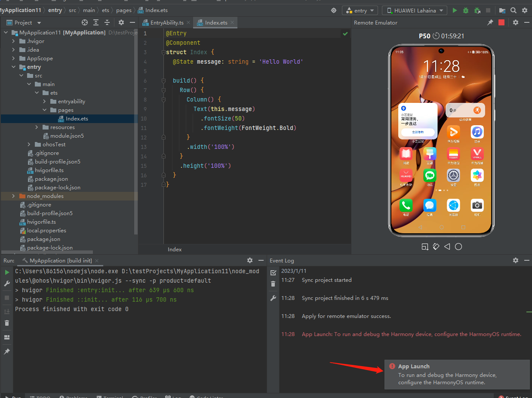The height and width of the screenshot is (398, 532).
Task: Open Search Everywhere magnifier icon
Action: pos(514,10)
